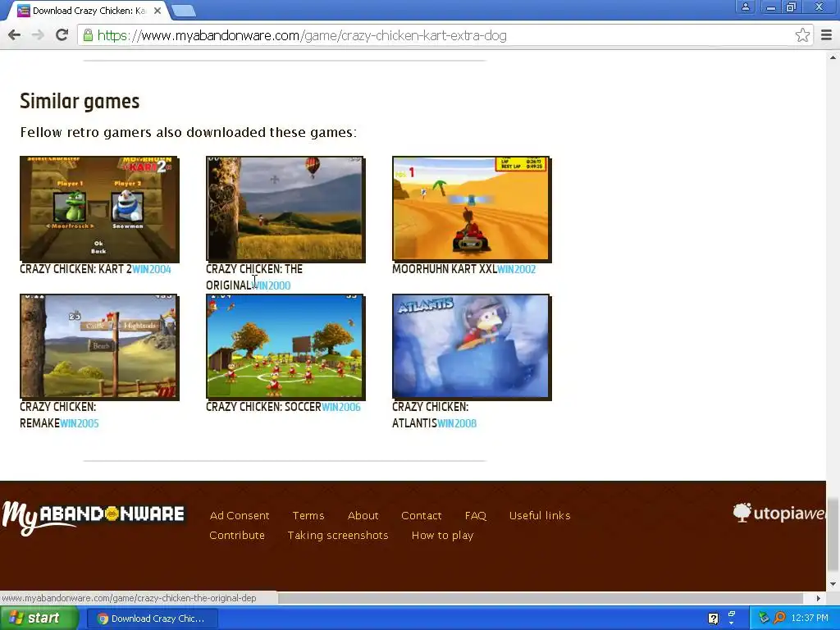Open the About footer link
This screenshot has width=840, height=630.
click(363, 515)
